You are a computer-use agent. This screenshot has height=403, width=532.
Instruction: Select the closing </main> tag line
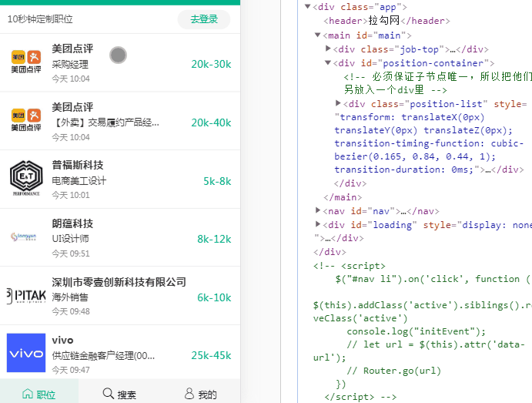[343, 197]
